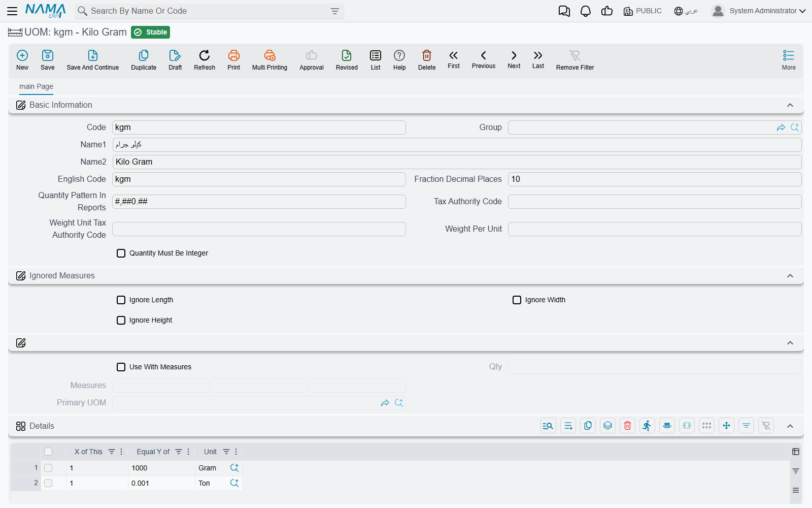Collapse the unnamed measures section
812x508 pixels.
pos(790,343)
